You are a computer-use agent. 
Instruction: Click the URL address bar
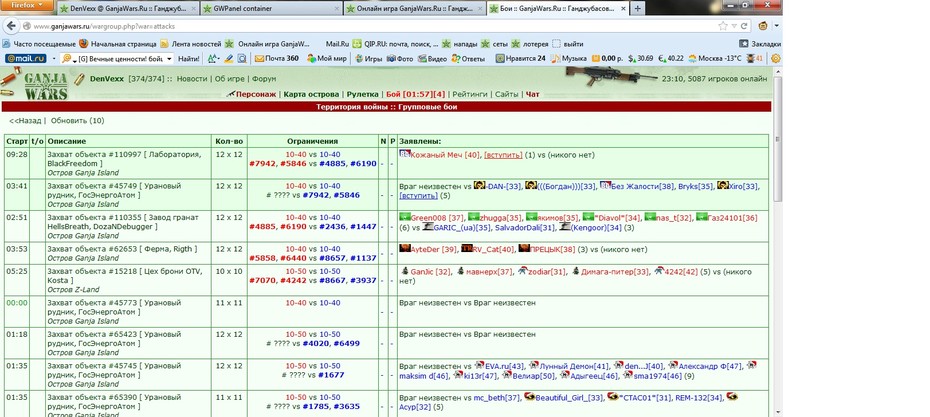pyautogui.click(x=368, y=26)
